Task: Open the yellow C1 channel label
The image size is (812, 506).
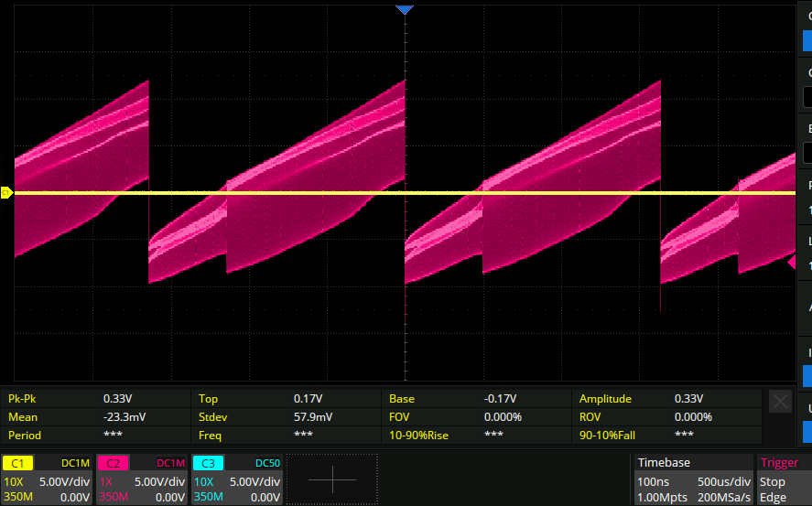Action: click(18, 464)
